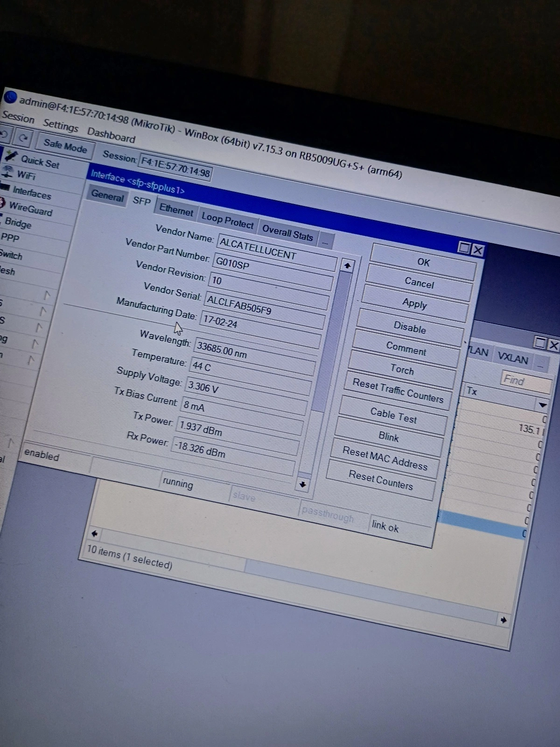Click the Supply Voltage field
The height and width of the screenshot is (747, 560).
[246, 396]
